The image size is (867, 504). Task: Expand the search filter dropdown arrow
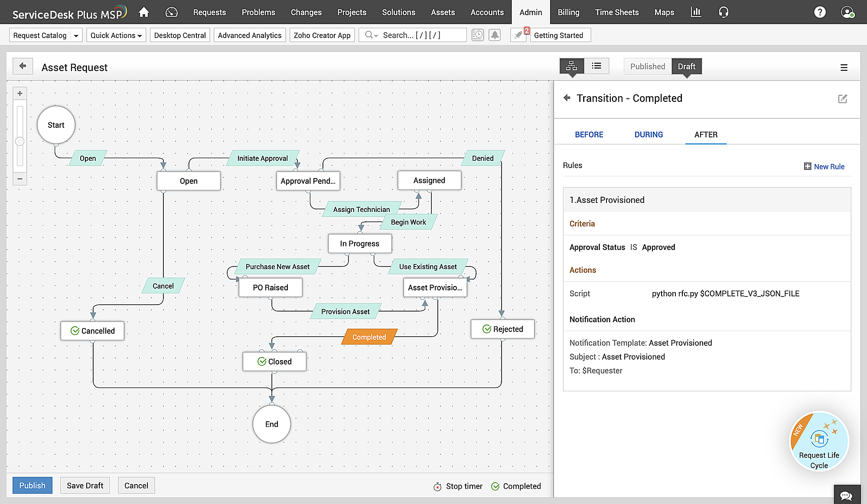point(376,36)
